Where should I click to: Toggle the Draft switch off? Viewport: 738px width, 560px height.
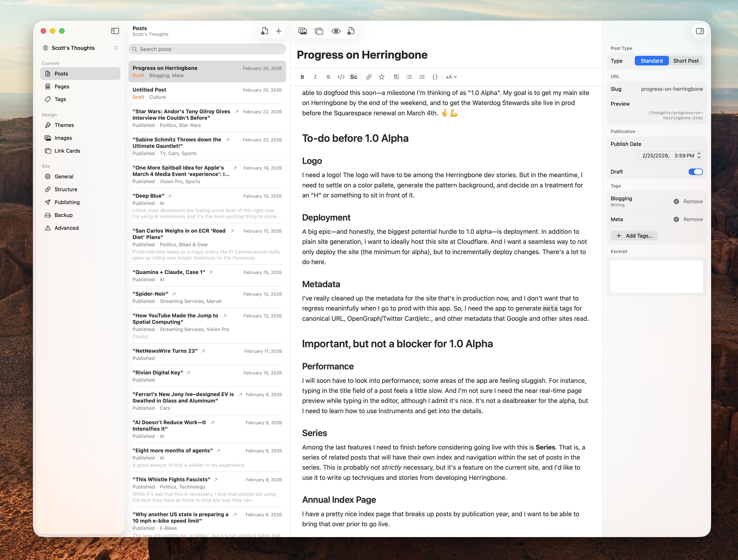click(x=695, y=172)
